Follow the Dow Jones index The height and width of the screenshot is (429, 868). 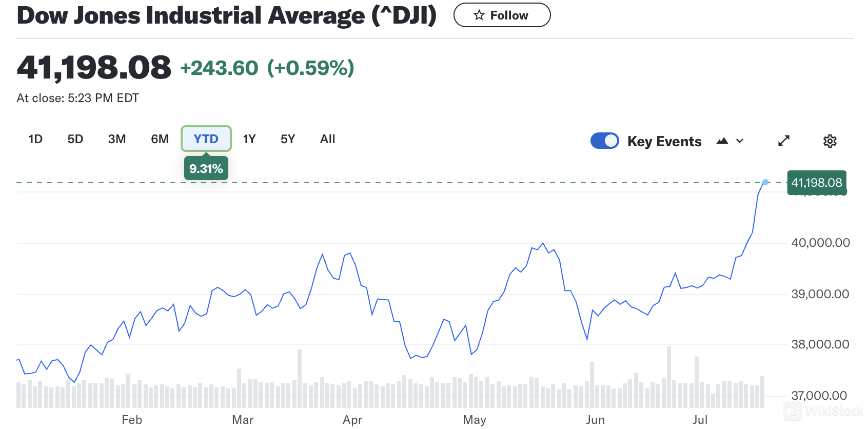pyautogui.click(x=502, y=15)
